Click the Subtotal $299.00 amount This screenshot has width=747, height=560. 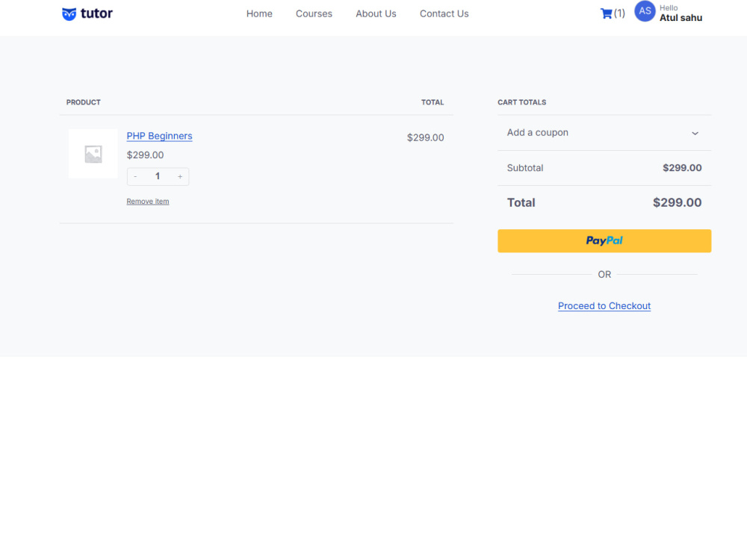682,167
